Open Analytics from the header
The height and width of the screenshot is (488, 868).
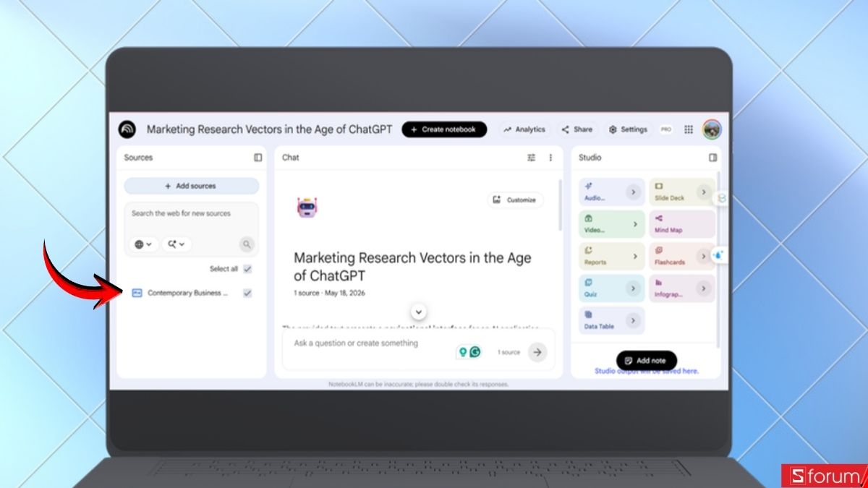[524, 129]
